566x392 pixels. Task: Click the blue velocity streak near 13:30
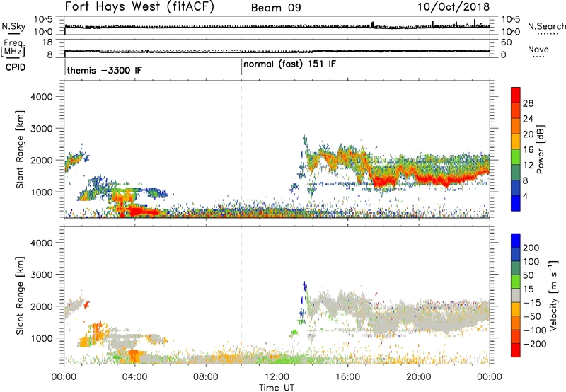click(x=304, y=287)
